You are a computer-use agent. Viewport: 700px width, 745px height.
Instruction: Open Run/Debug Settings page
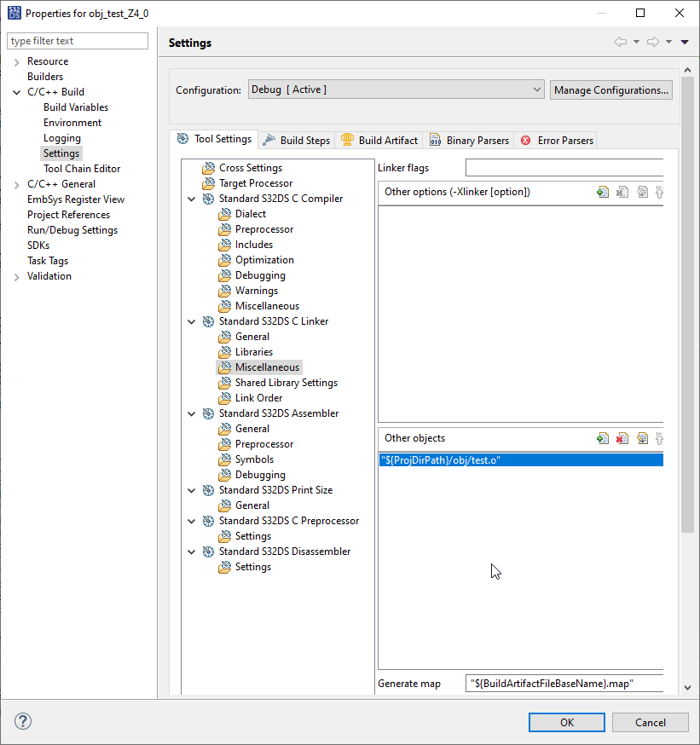(72, 230)
